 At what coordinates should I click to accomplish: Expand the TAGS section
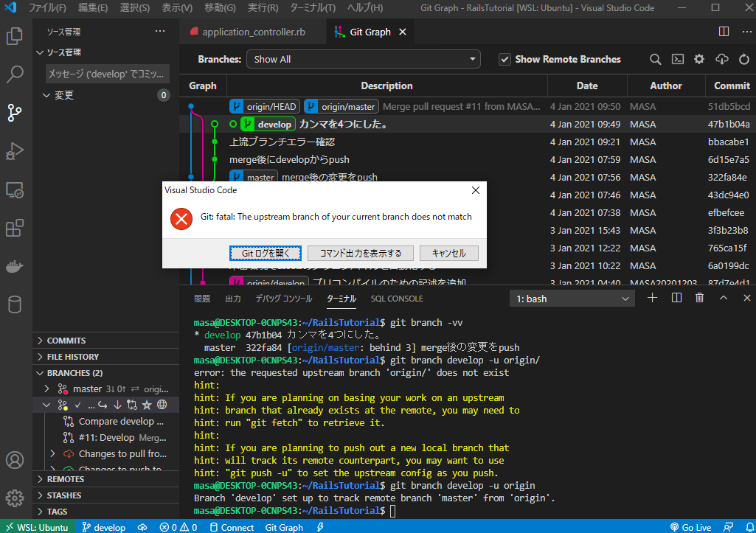pos(106,512)
